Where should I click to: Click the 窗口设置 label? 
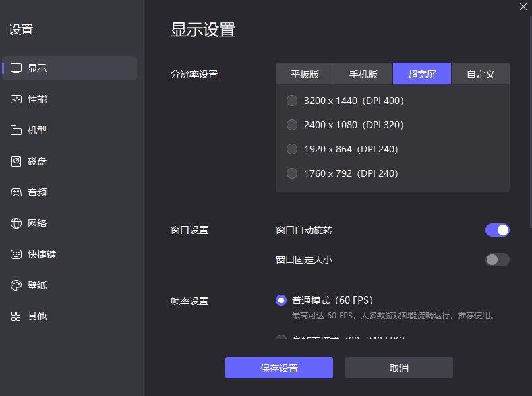tap(189, 230)
